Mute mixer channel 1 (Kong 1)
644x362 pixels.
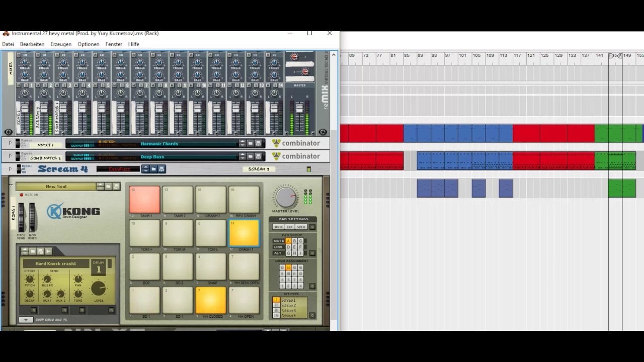(x=19, y=85)
